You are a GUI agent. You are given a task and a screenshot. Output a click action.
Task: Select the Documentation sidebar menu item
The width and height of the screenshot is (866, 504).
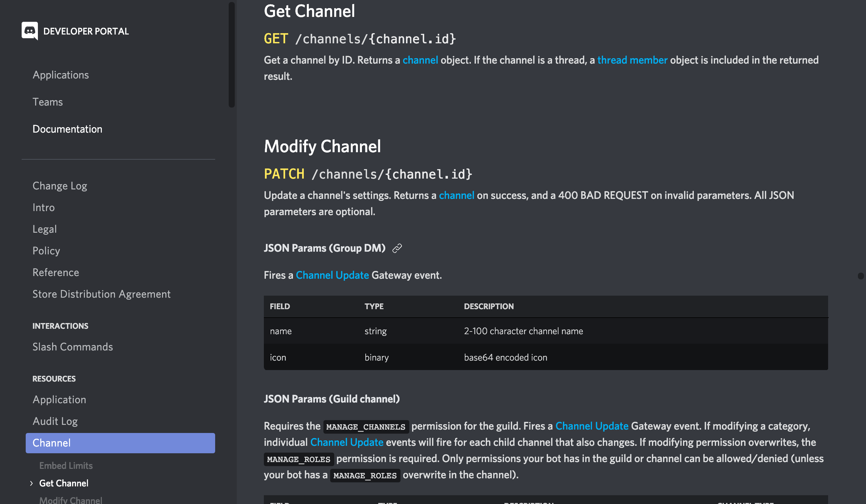coord(67,129)
